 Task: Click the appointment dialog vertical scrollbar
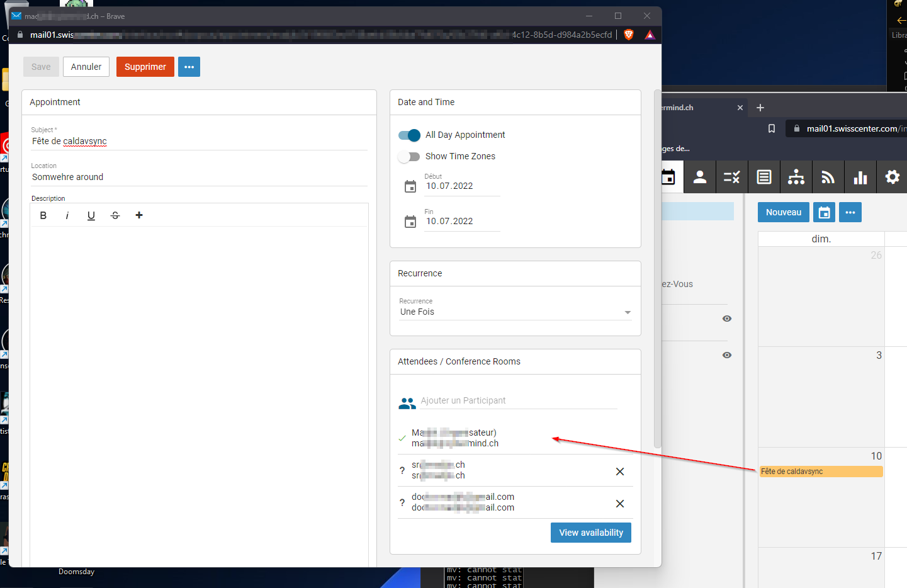coord(658,271)
